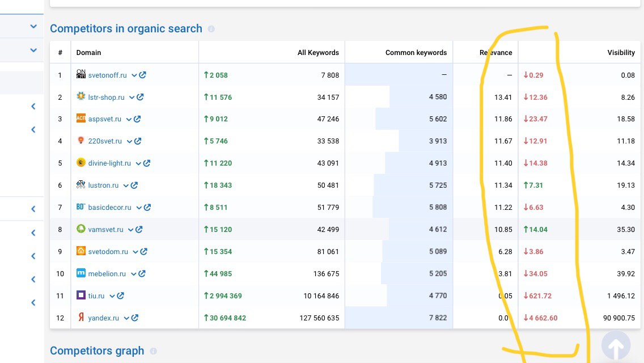The width and height of the screenshot is (644, 363).
Task: Click the scroll-to-top arrow button
Action: pyautogui.click(x=616, y=347)
